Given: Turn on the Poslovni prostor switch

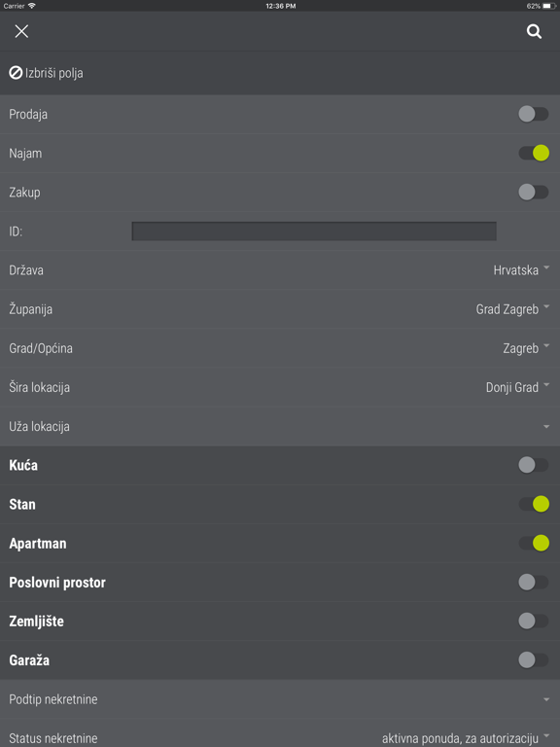Looking at the screenshot, I should [x=534, y=583].
